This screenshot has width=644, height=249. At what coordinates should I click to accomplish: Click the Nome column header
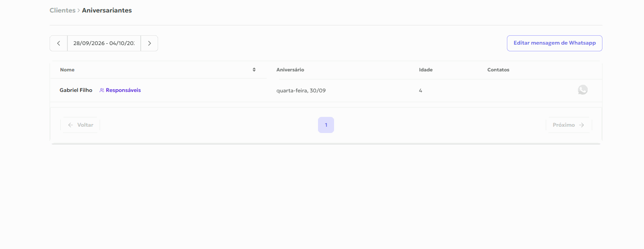tap(67, 70)
